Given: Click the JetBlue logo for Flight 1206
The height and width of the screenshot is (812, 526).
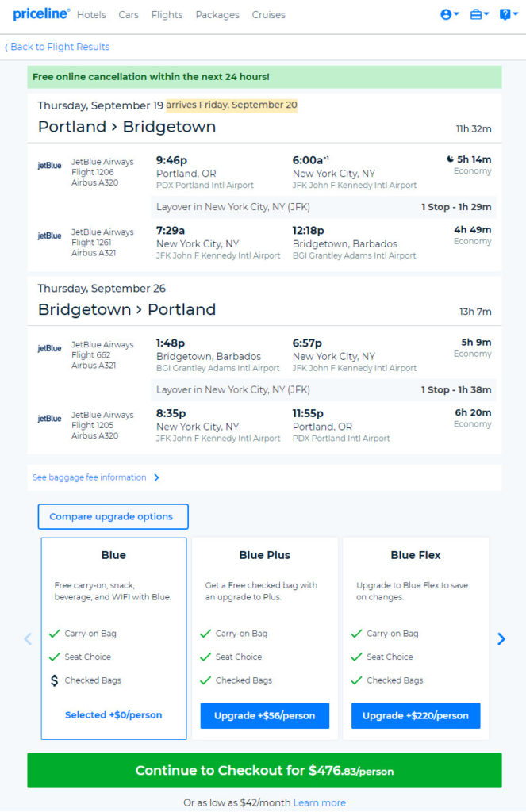Looking at the screenshot, I should [49, 166].
